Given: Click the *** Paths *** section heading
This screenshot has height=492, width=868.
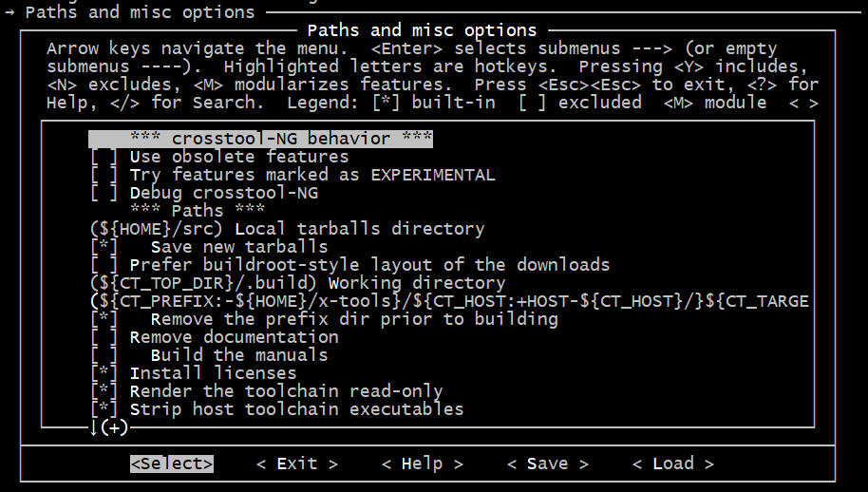Looking at the screenshot, I should tap(198, 211).
